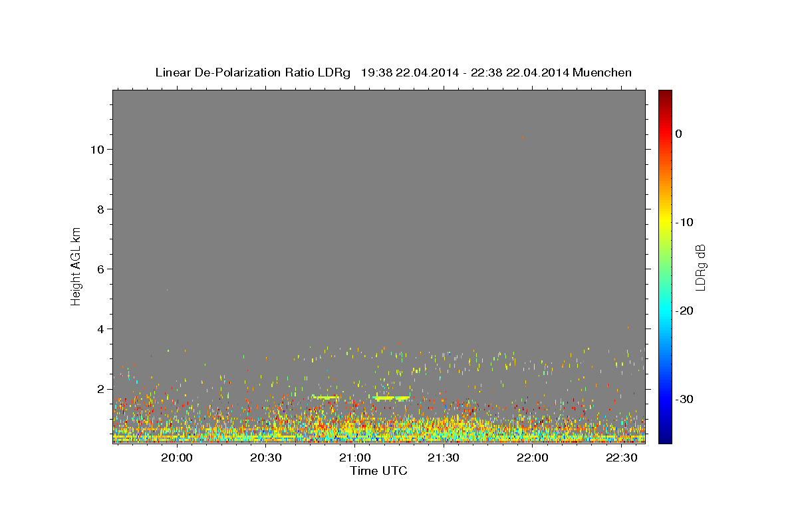Viewport: 798px width, 532px height.
Task: Click the 22:30 time tick label
Action: pyautogui.click(x=621, y=458)
